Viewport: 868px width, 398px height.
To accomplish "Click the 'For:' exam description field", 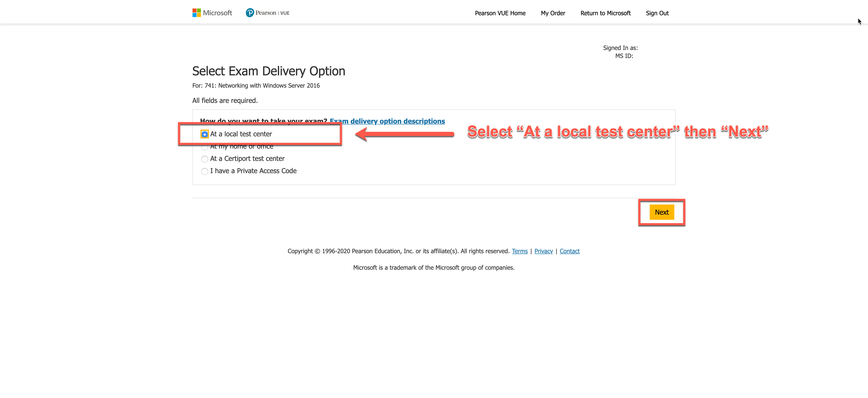I will pyautogui.click(x=256, y=85).
